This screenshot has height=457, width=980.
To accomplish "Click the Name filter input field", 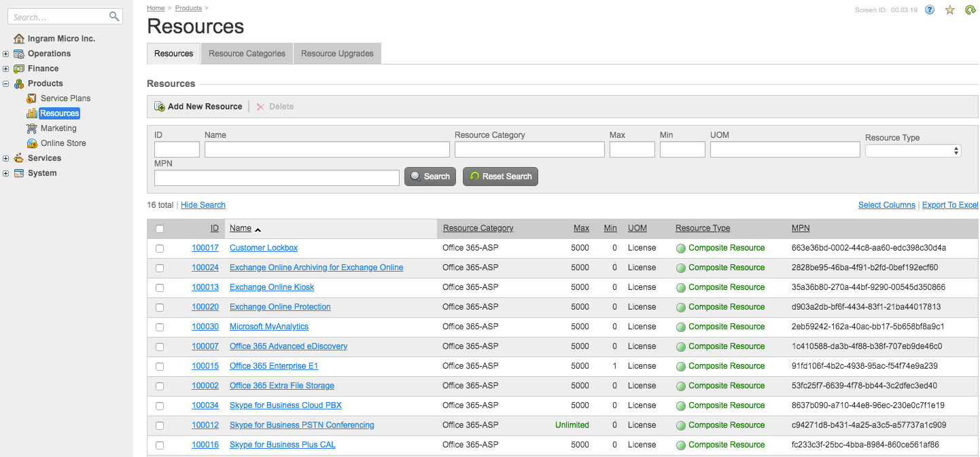I will point(327,149).
